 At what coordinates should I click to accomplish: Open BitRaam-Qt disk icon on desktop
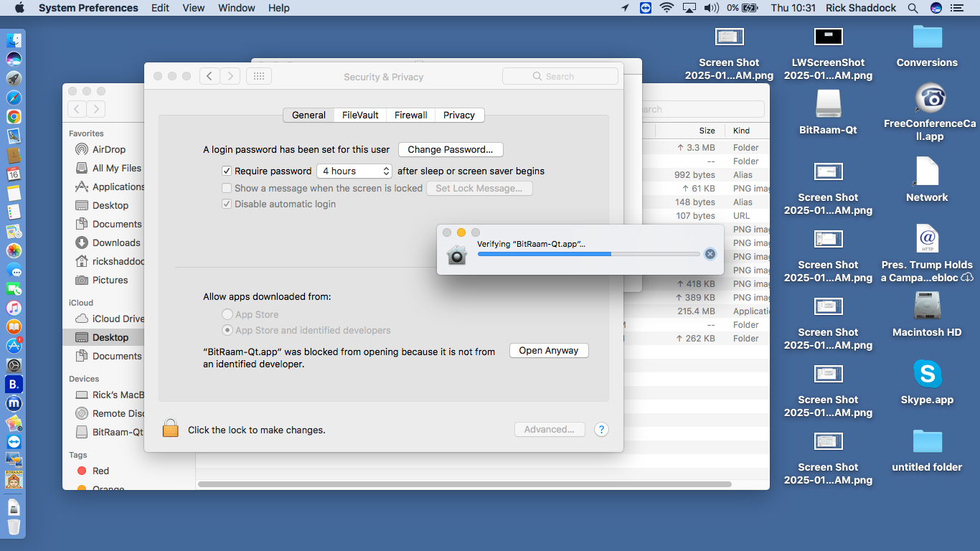(x=828, y=103)
